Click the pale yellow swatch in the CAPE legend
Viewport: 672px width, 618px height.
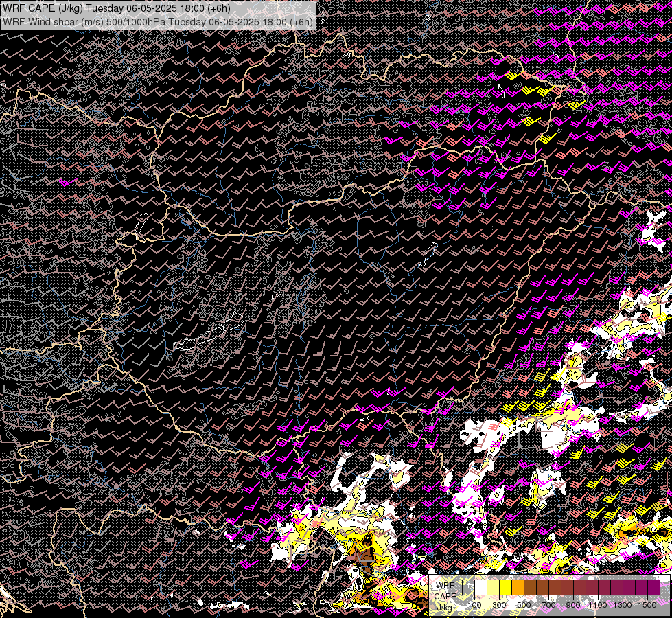(x=494, y=588)
